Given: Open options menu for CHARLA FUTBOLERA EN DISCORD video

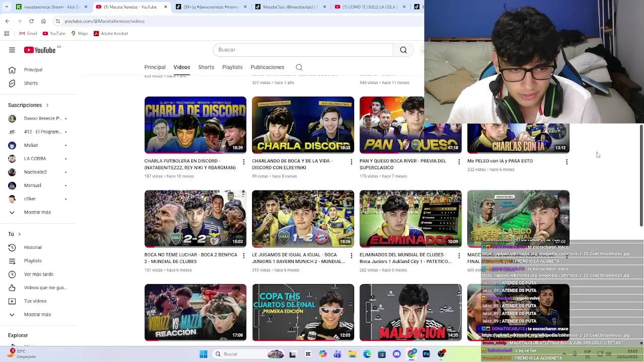Looking at the screenshot, I should tap(244, 162).
